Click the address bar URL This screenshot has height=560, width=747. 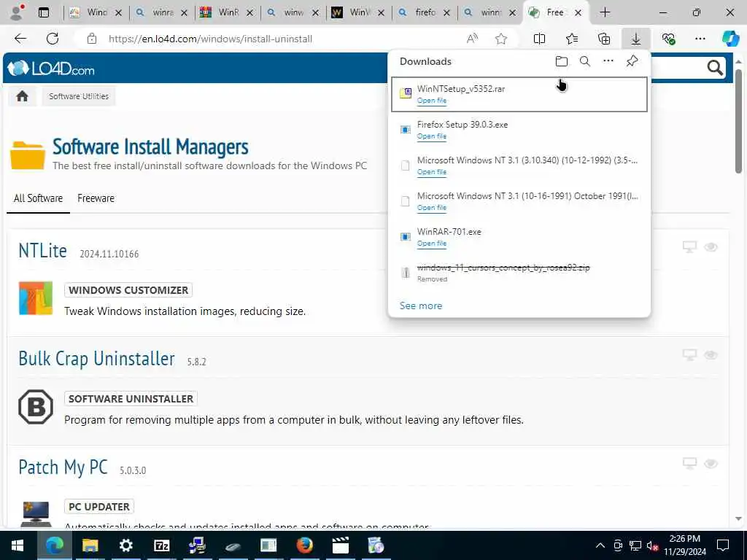[210, 39]
